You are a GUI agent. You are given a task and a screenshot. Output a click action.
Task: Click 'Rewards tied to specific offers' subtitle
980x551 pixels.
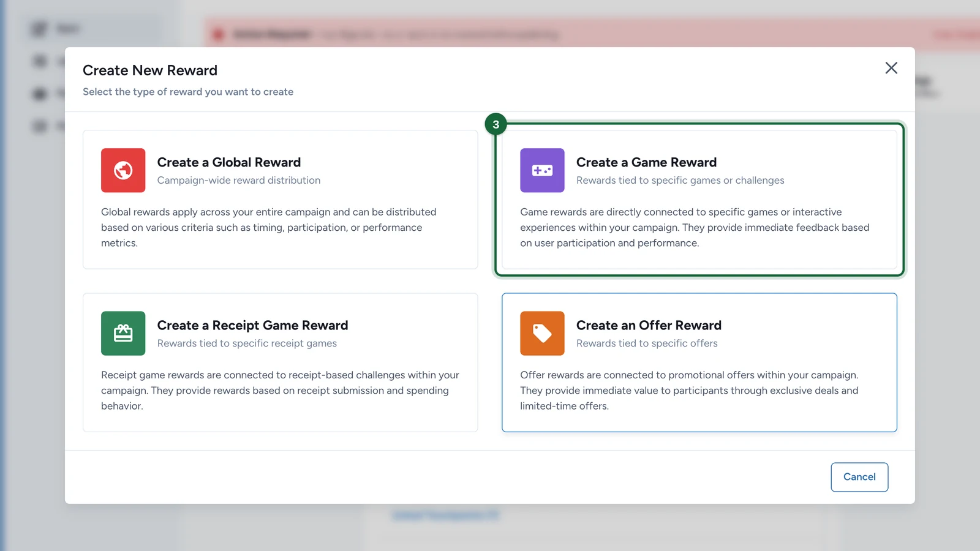click(647, 343)
